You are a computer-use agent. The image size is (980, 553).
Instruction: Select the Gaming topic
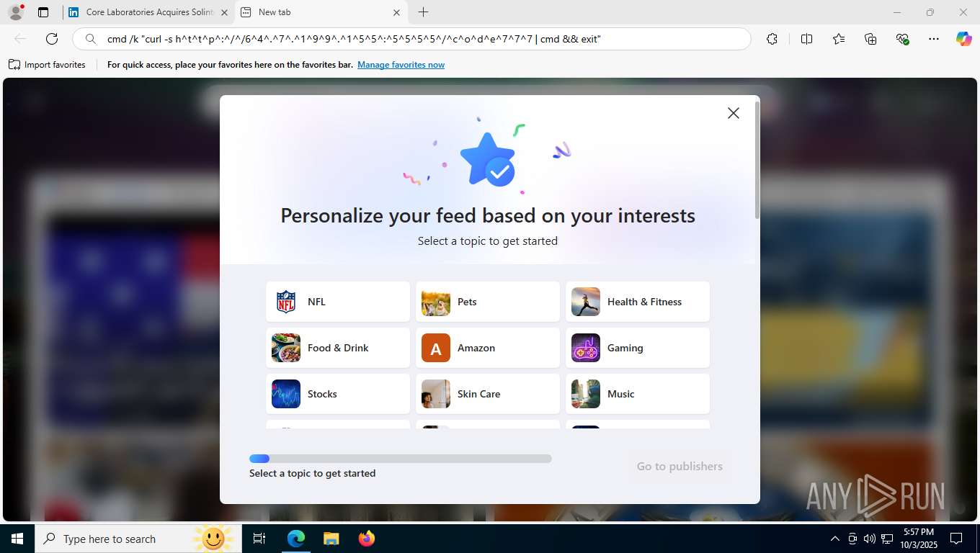[638, 348]
